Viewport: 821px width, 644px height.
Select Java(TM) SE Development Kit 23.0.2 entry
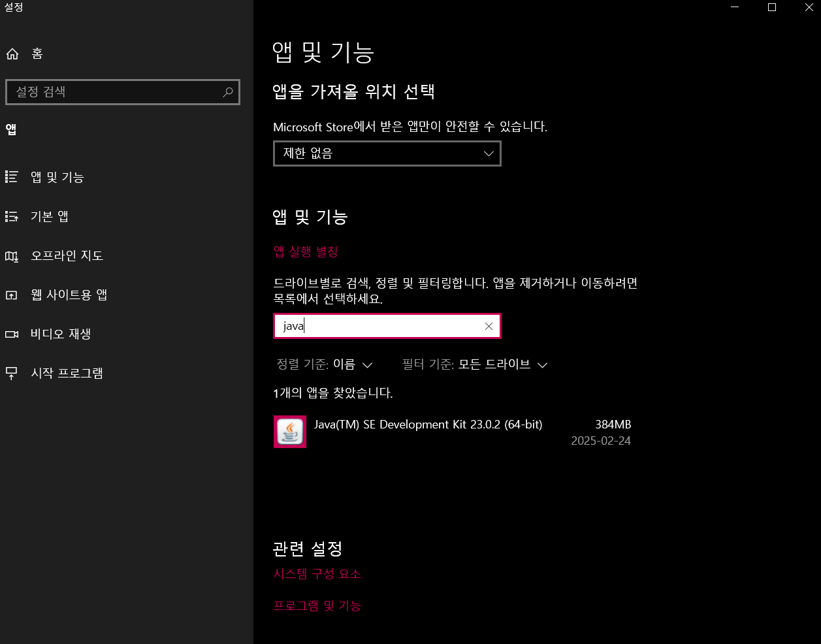pyautogui.click(x=453, y=432)
